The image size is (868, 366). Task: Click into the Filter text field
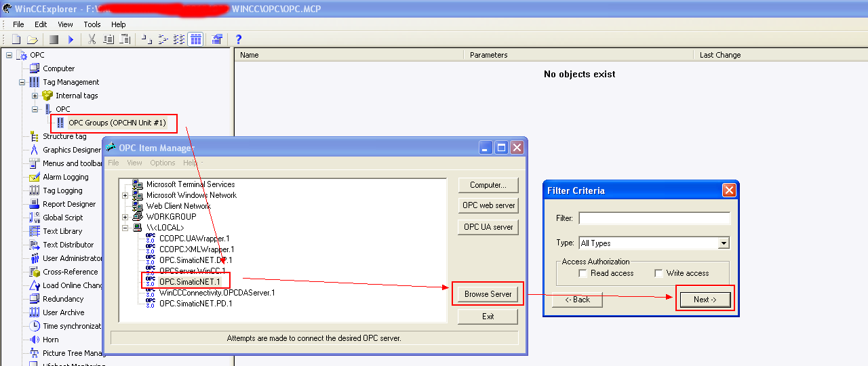pyautogui.click(x=654, y=218)
